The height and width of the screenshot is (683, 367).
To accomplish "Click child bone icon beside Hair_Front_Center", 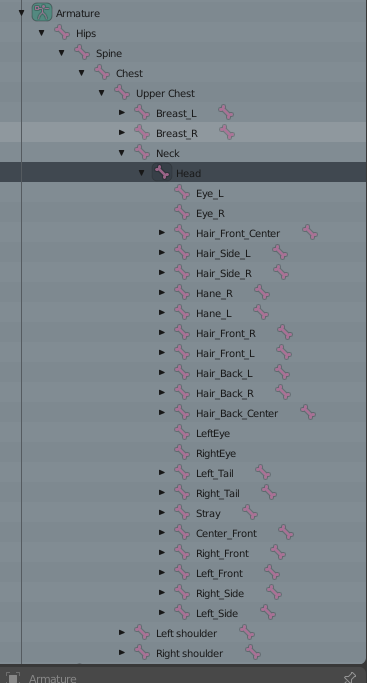I will 310,233.
